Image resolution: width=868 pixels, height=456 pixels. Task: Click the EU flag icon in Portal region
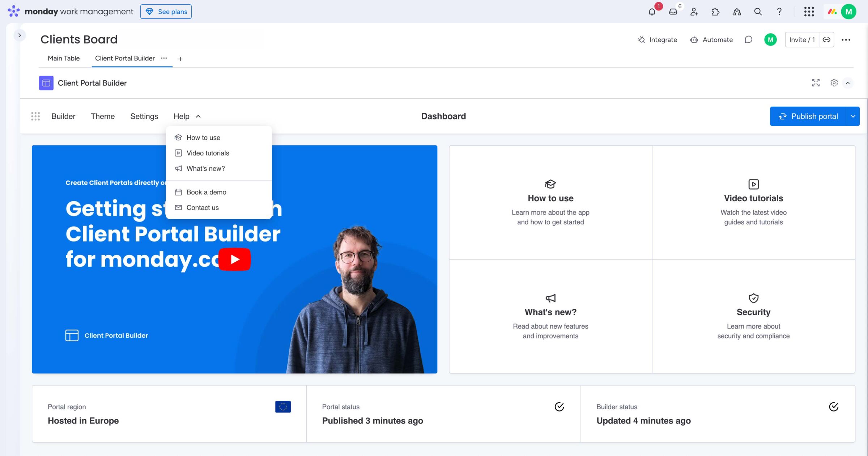(283, 407)
